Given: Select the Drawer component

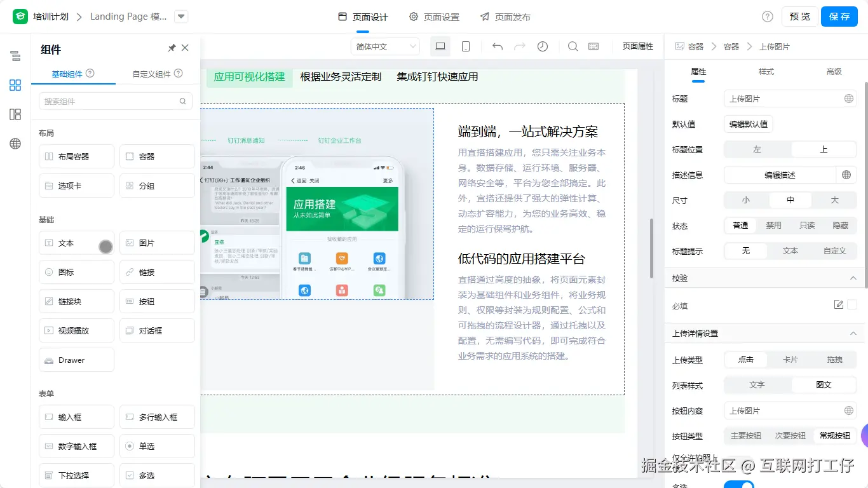Looking at the screenshot, I should point(77,360).
